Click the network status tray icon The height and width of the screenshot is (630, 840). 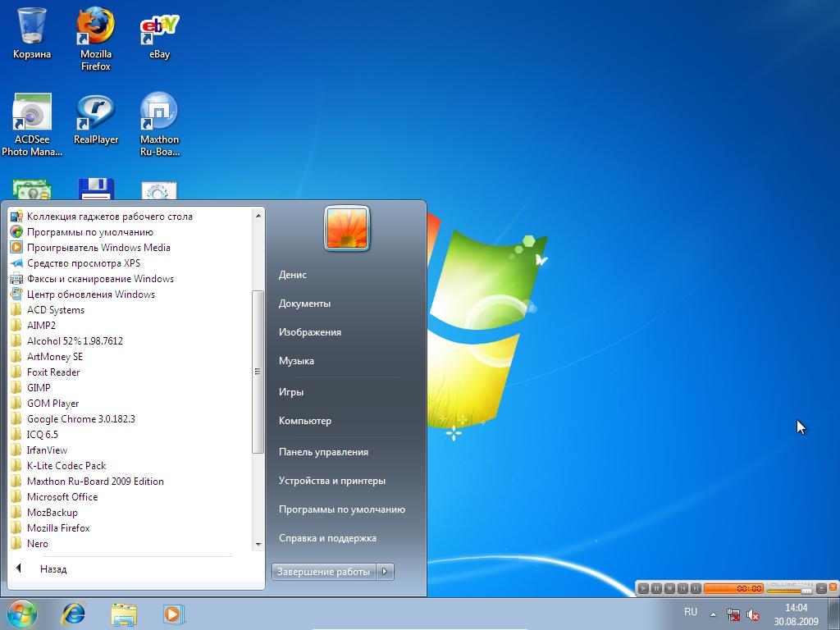[733, 614]
